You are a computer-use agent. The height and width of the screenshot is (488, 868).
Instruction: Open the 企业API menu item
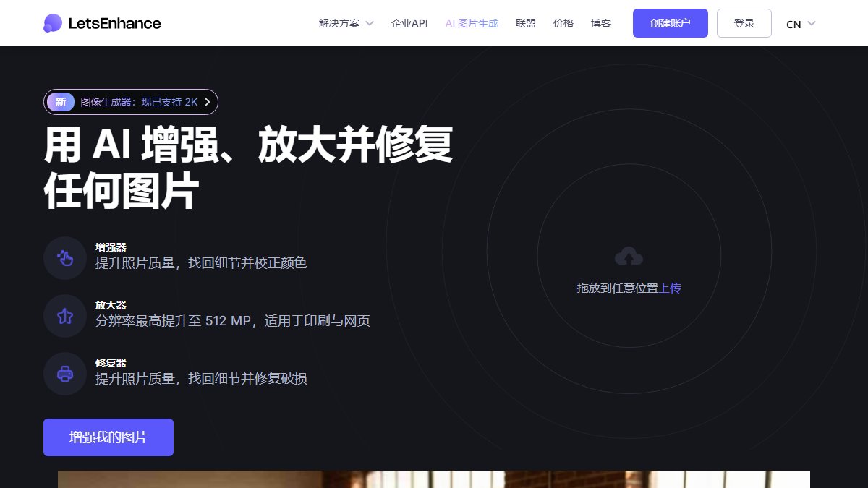coord(409,23)
